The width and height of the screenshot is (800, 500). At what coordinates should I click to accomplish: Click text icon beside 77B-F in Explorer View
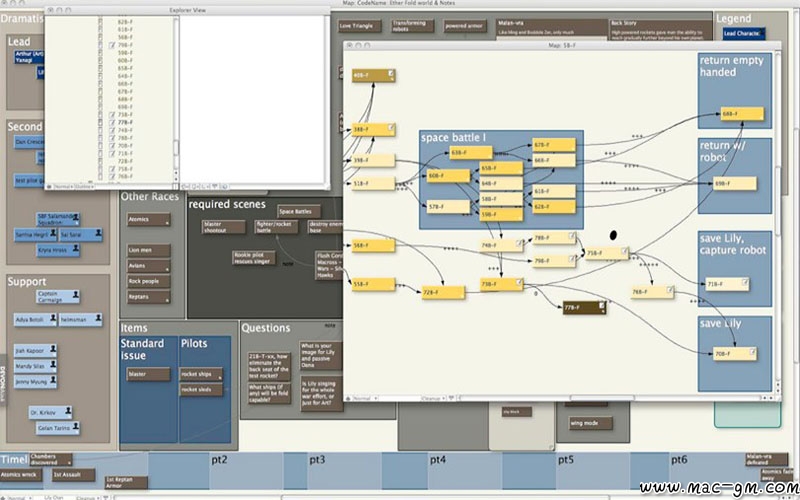tap(112, 122)
